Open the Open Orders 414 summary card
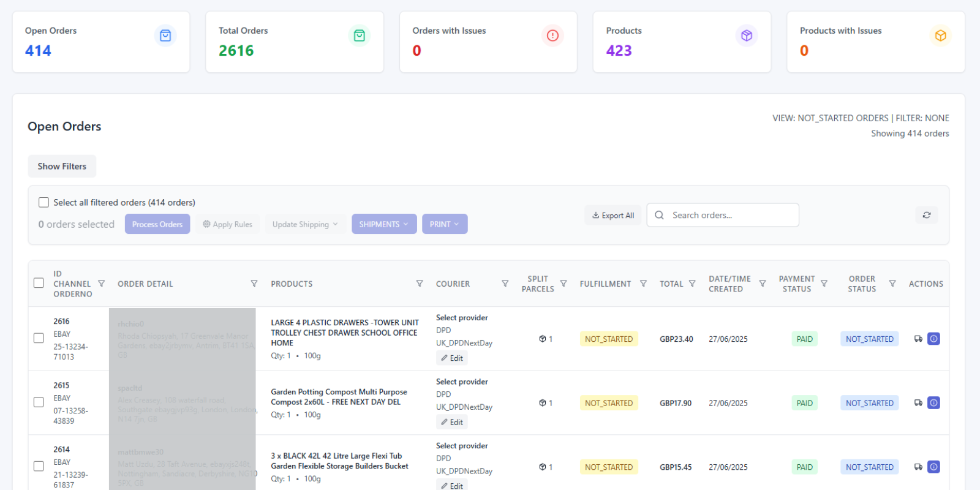980x490 pixels. click(x=101, y=42)
